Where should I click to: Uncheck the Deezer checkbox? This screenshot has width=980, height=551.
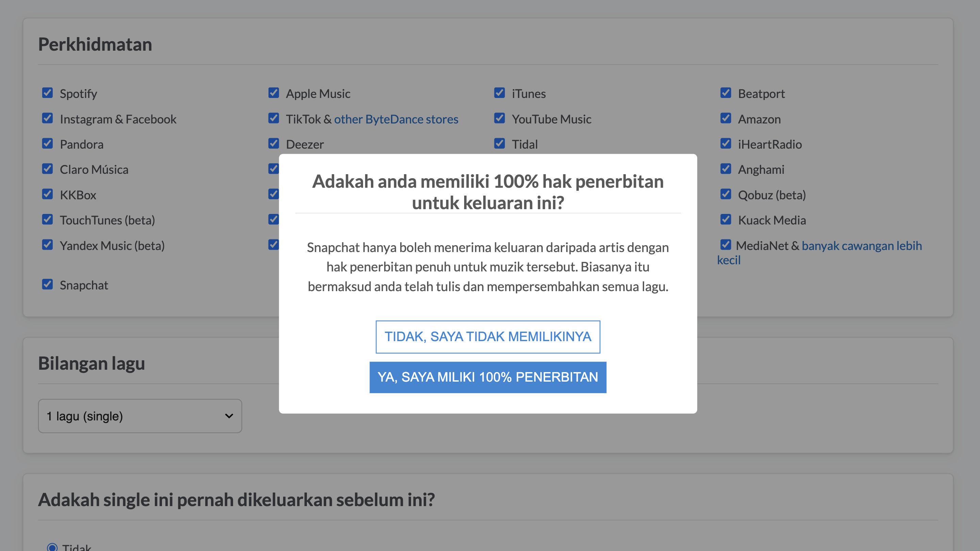(x=274, y=143)
